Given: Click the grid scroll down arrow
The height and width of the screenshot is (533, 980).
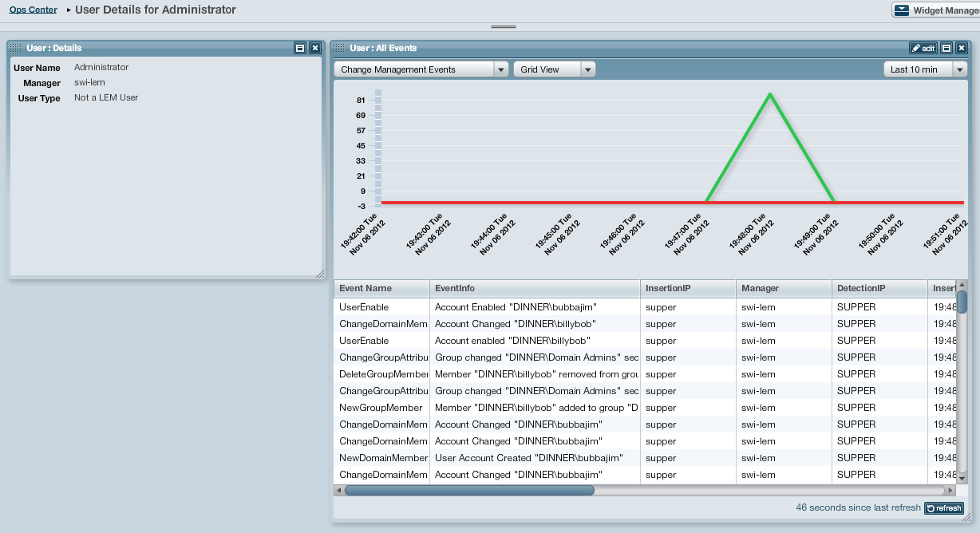Looking at the screenshot, I should [x=962, y=479].
